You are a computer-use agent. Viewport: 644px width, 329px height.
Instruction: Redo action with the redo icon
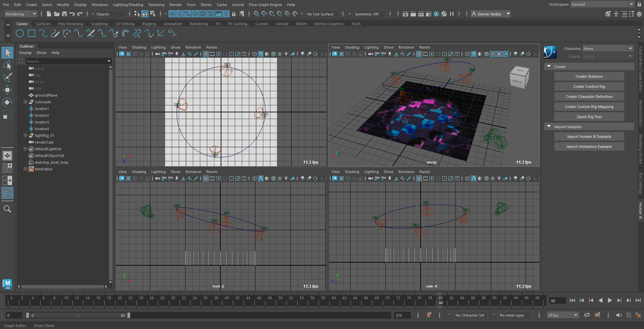[x=80, y=14]
